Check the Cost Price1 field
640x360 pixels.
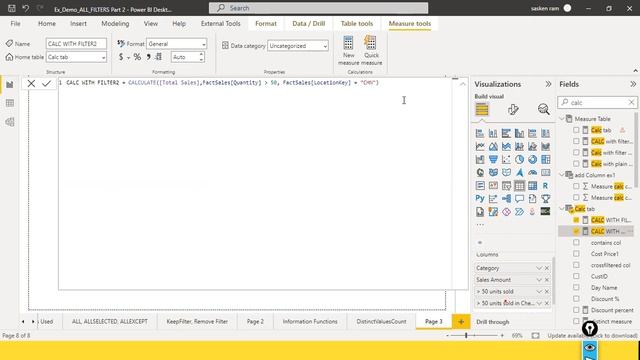pyautogui.click(x=576, y=253)
